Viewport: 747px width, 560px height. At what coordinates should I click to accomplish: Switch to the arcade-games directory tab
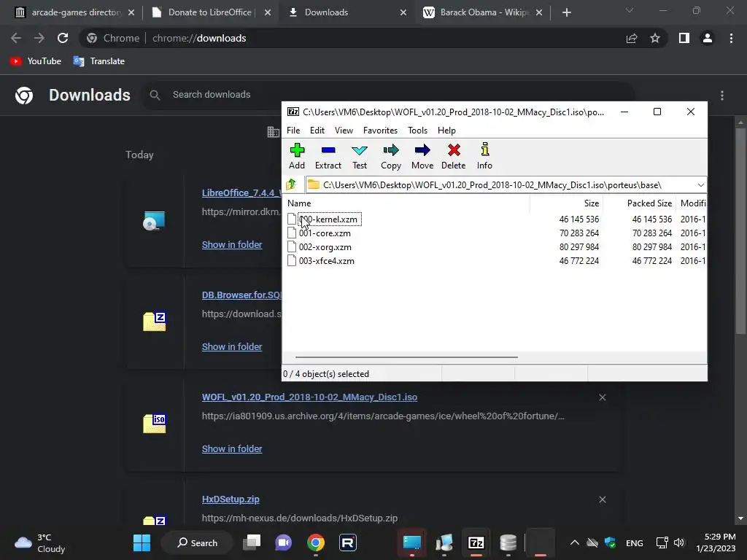pos(75,12)
